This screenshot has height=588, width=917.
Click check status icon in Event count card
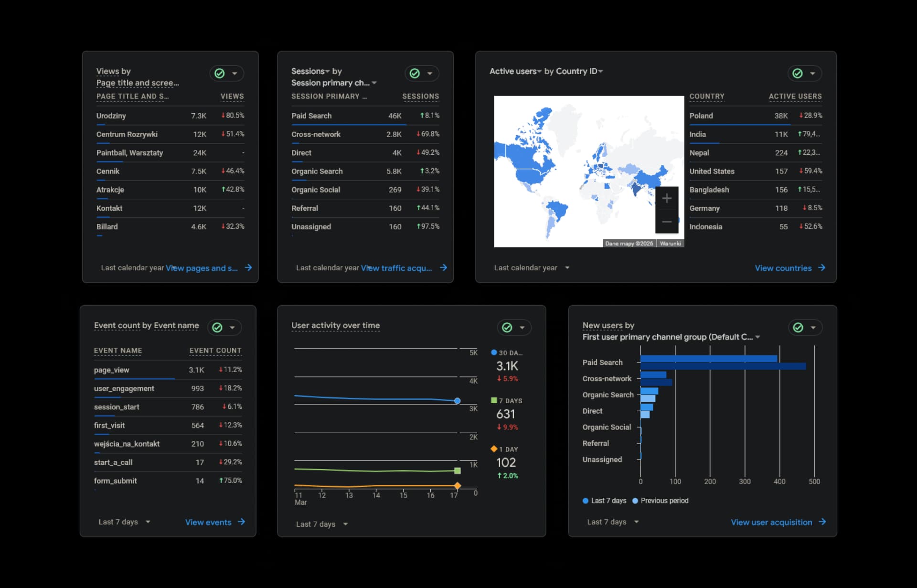(x=217, y=327)
